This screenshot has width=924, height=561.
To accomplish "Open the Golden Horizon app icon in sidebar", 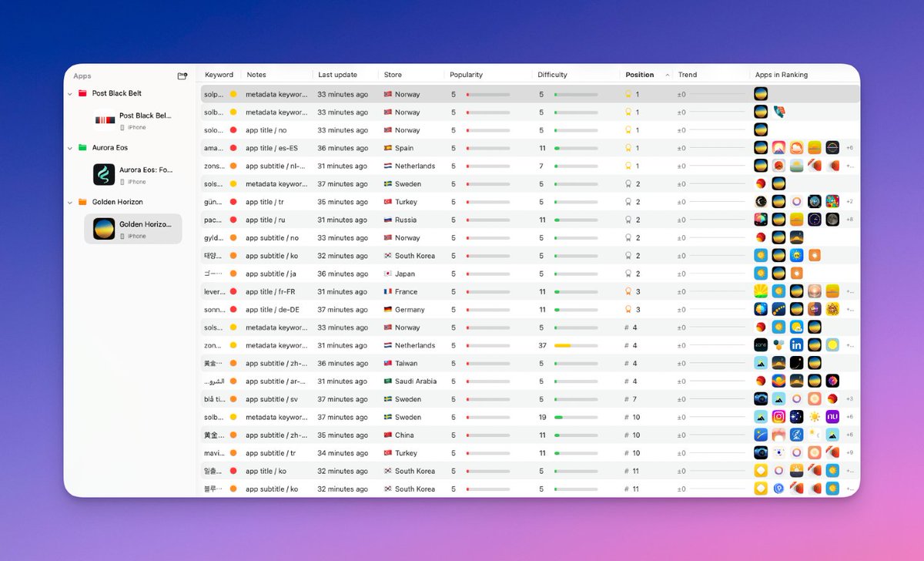I will 104,229.
